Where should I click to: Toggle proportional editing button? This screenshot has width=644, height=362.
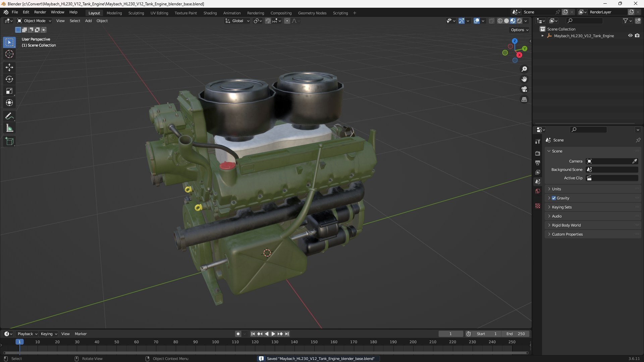tap(287, 21)
